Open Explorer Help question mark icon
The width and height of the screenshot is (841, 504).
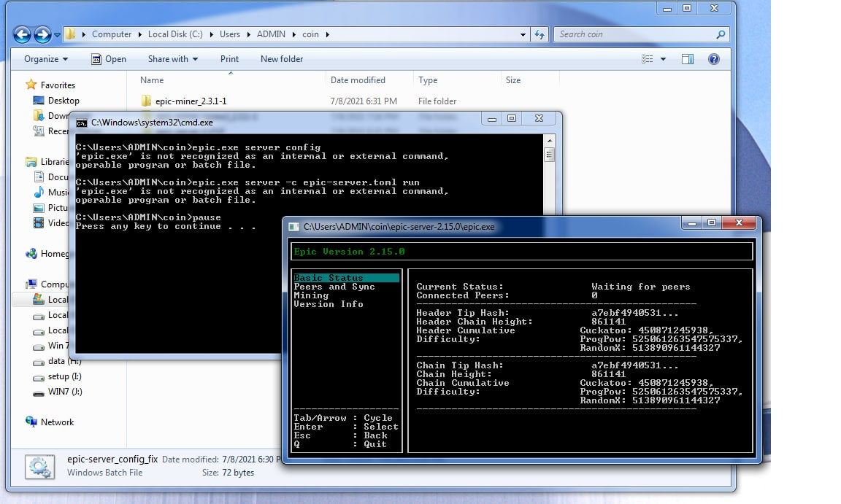(713, 59)
